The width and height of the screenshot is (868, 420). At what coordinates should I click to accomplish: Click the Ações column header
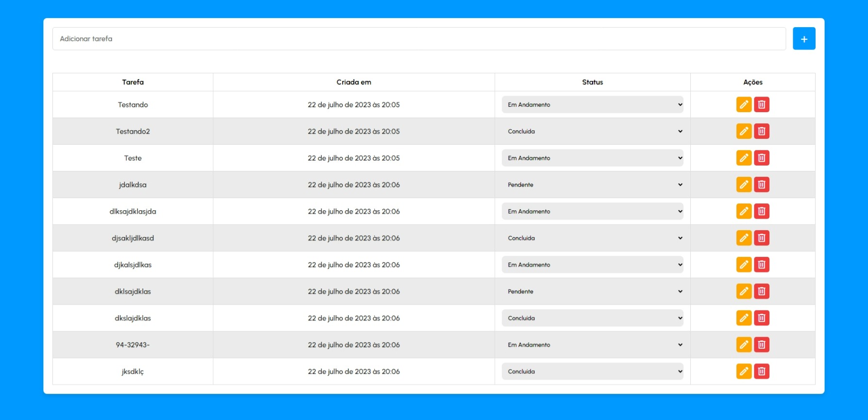point(753,82)
